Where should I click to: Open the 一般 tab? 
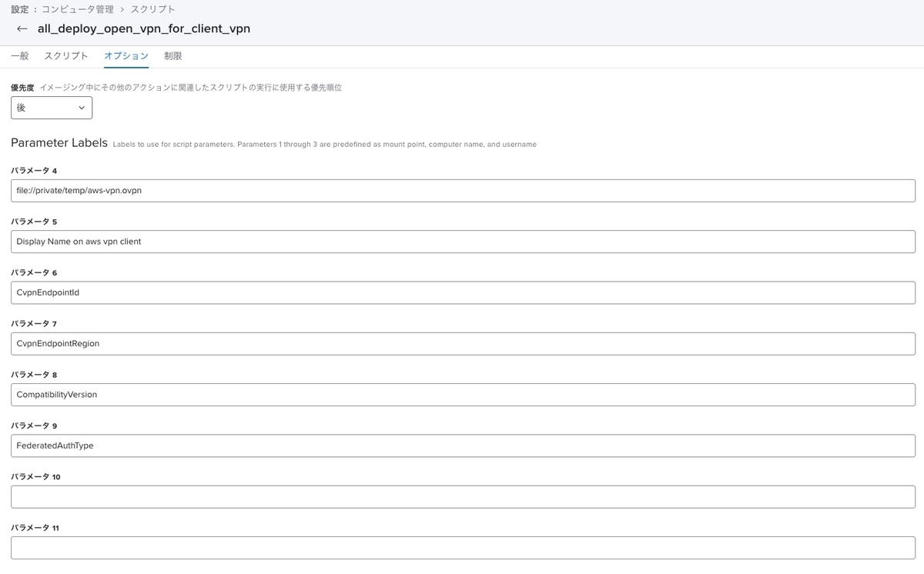(20, 56)
